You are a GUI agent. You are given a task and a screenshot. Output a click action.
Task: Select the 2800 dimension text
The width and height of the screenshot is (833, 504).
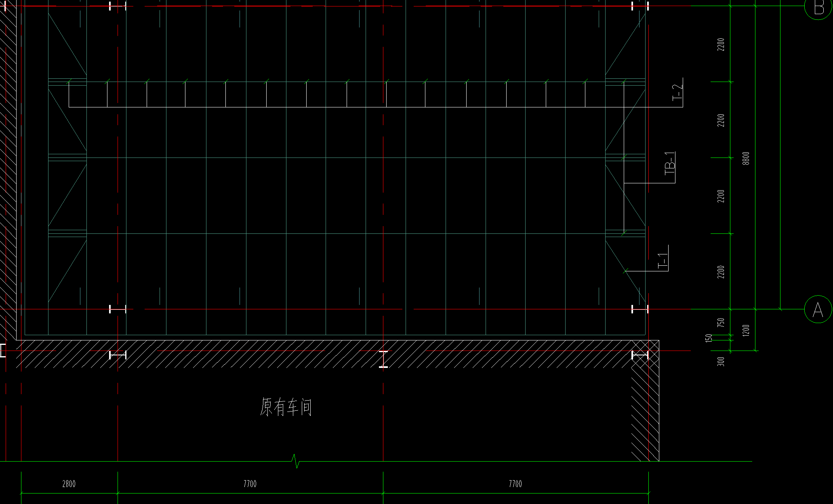pyautogui.click(x=69, y=484)
